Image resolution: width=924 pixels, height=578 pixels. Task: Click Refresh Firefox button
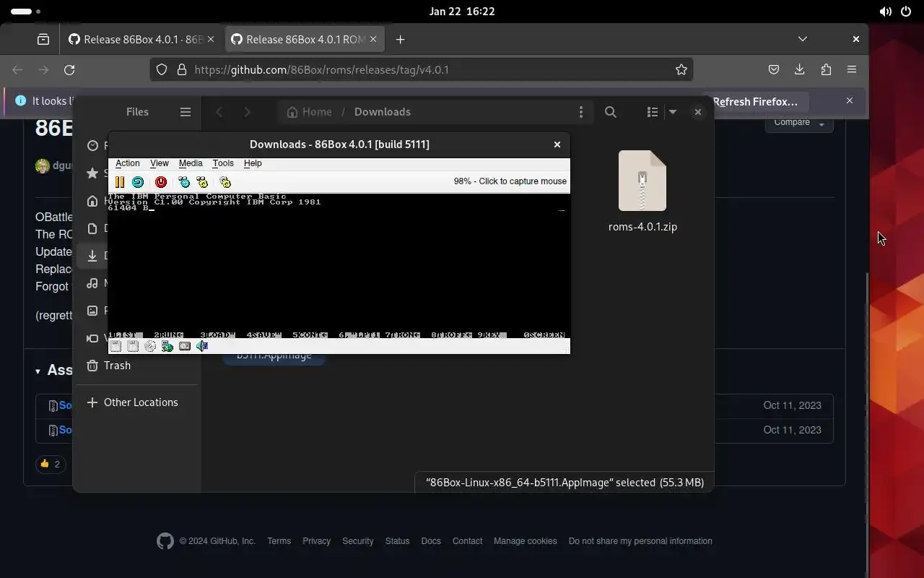coord(755,102)
